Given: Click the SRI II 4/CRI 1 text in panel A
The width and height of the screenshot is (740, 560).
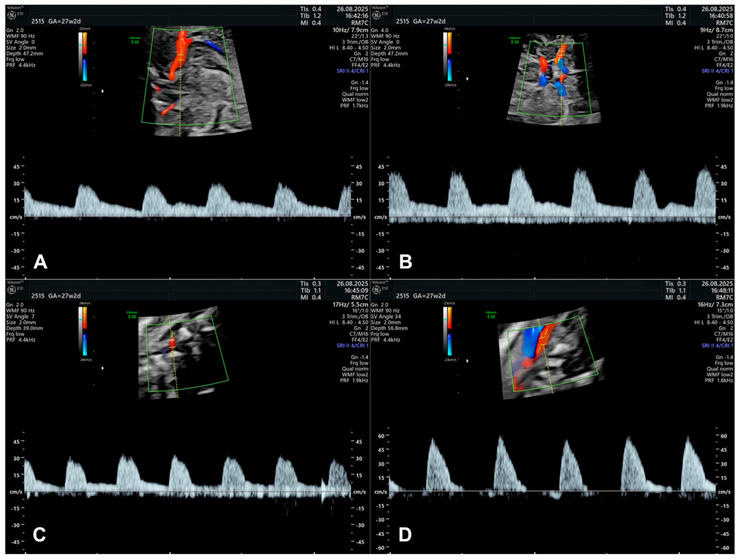Looking at the screenshot, I should pos(352,71).
